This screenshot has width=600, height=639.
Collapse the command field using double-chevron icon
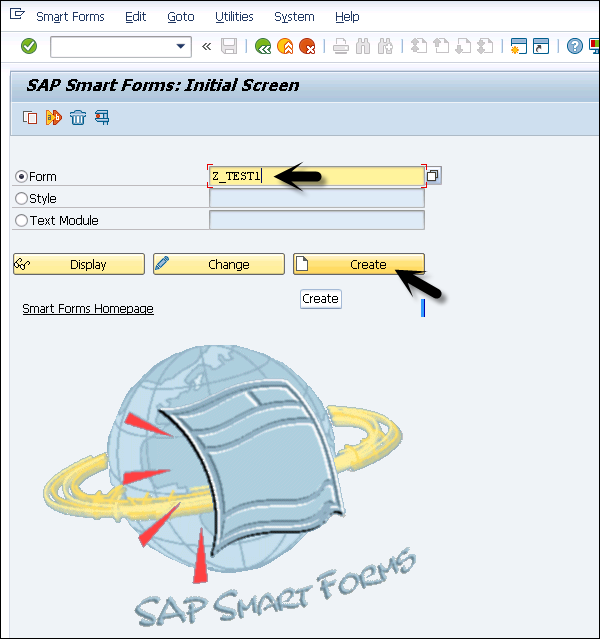[x=207, y=46]
